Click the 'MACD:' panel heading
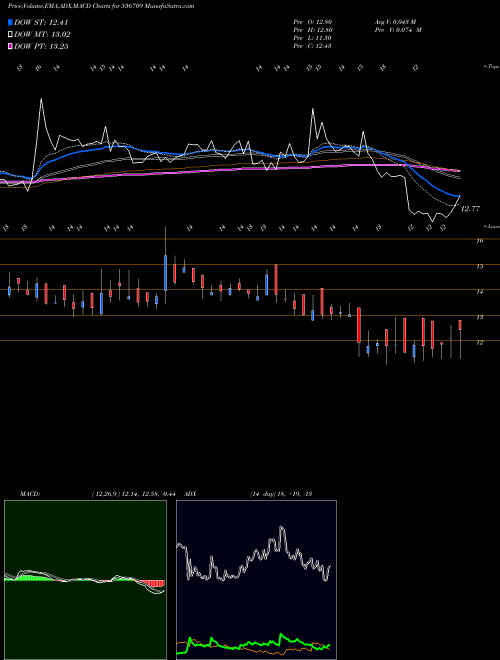Viewport: 500px width, 660px height. click(x=30, y=494)
